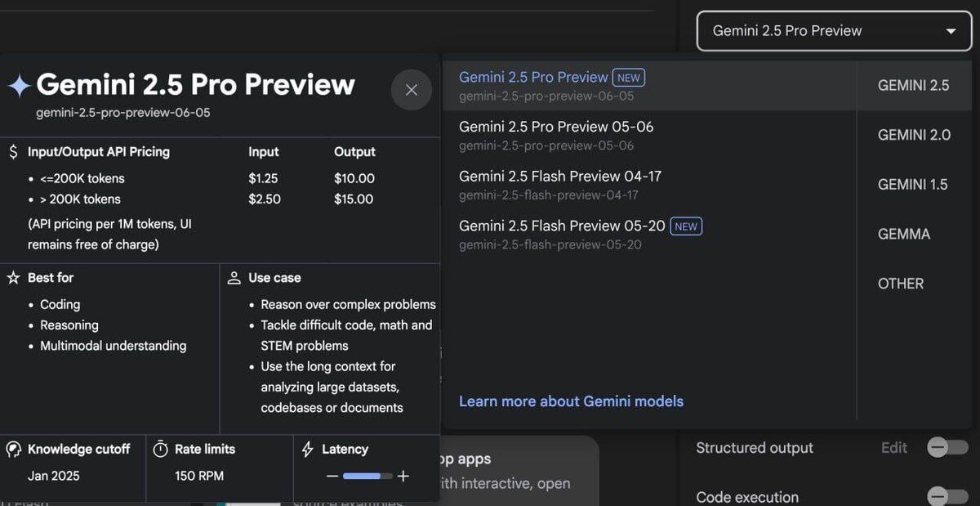Screen dimensions: 980x506
Task: Click the person icon beside Use case
Action: pyautogui.click(x=234, y=278)
